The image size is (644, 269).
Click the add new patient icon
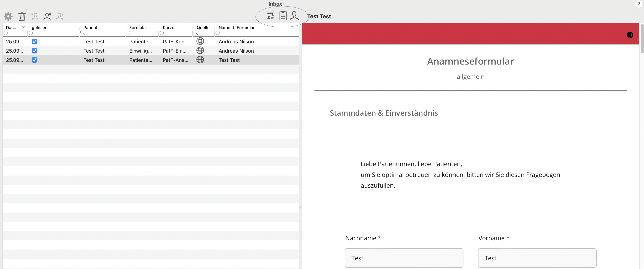(34, 16)
